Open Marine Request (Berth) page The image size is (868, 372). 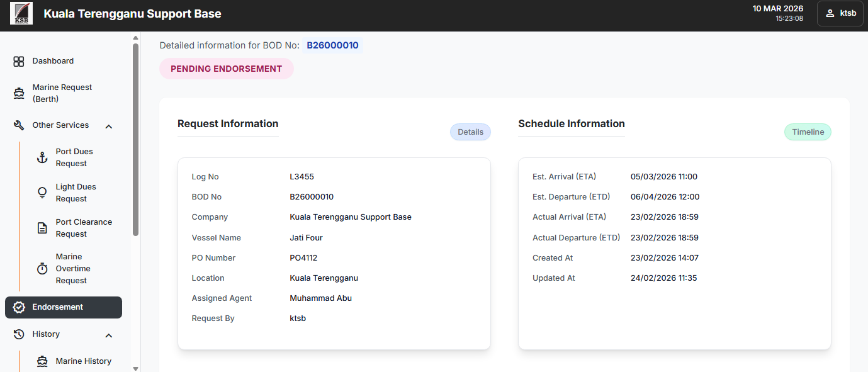point(64,93)
